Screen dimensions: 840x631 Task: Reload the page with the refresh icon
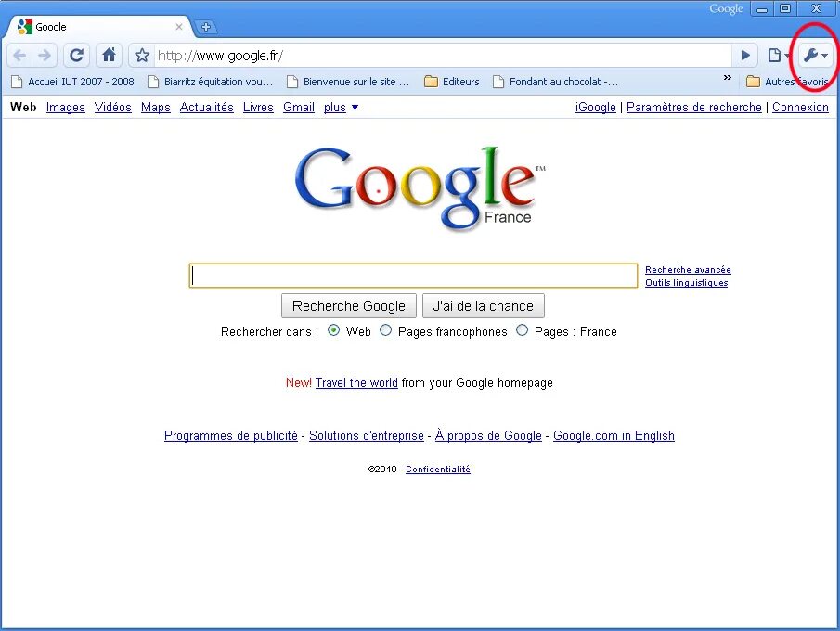pyautogui.click(x=77, y=55)
